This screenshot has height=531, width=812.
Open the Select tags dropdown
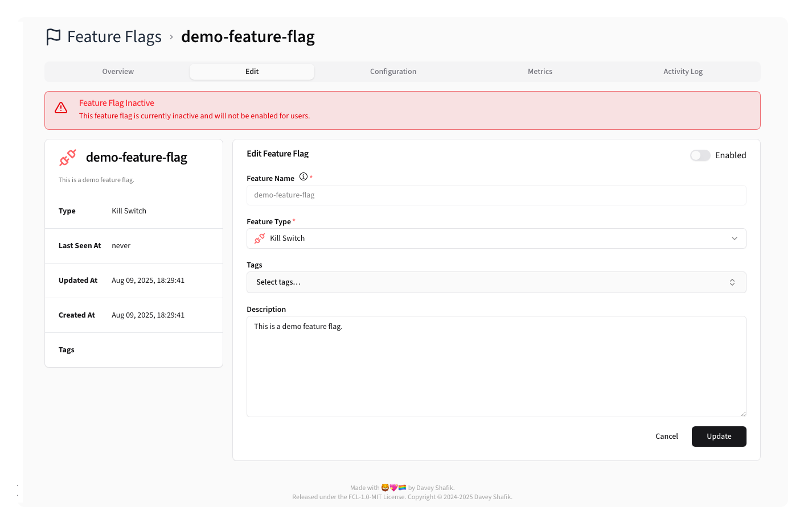(x=496, y=282)
